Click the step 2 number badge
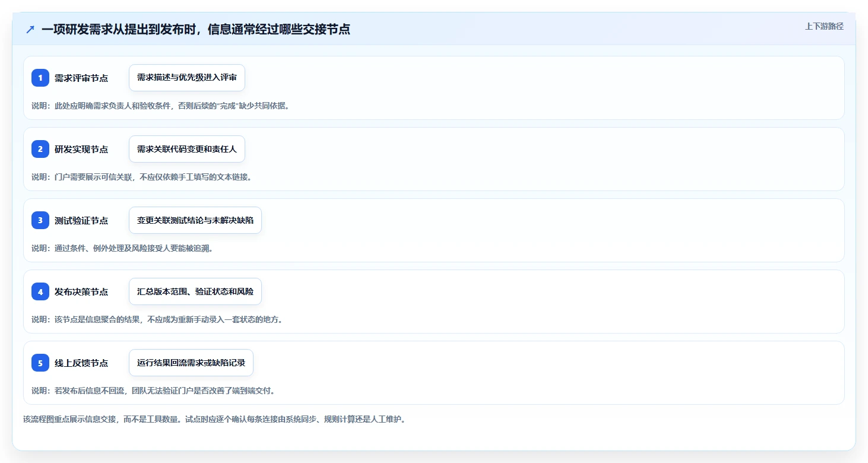Viewport: 868px width, 463px height. tap(40, 149)
